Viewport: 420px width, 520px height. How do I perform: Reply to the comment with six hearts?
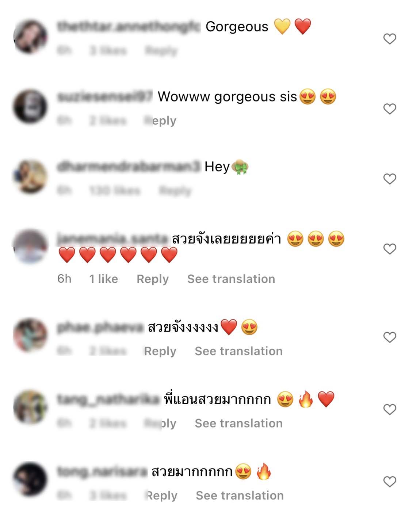click(153, 279)
